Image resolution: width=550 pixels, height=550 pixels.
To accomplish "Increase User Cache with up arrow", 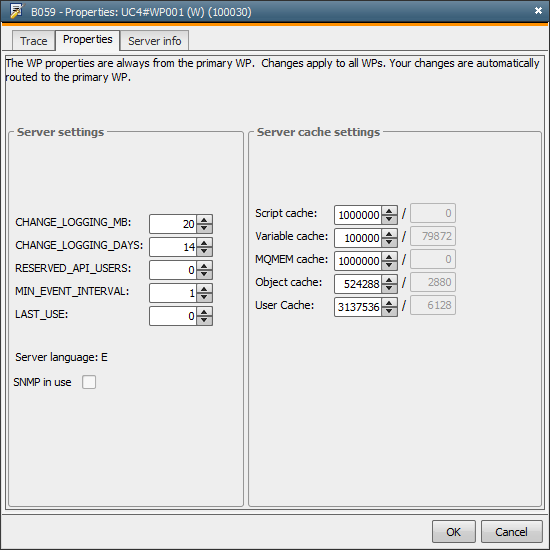I will coord(389,302).
